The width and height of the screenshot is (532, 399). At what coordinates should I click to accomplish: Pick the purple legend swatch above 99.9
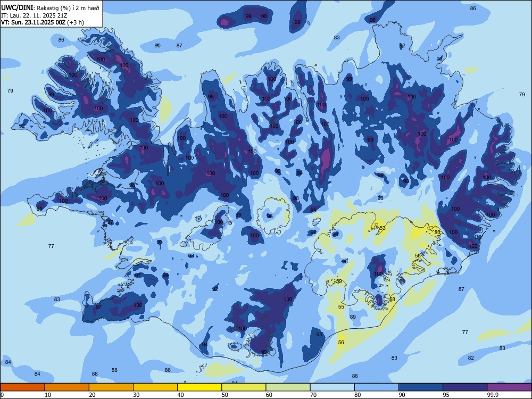(509, 387)
